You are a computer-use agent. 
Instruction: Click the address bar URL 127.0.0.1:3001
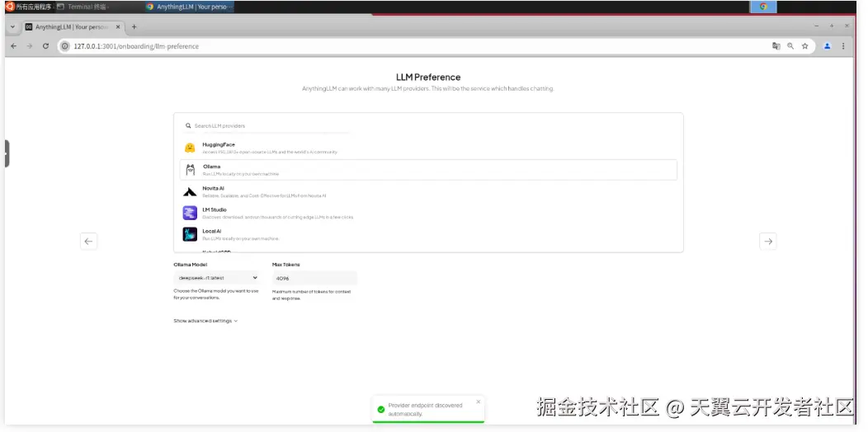click(x=136, y=46)
